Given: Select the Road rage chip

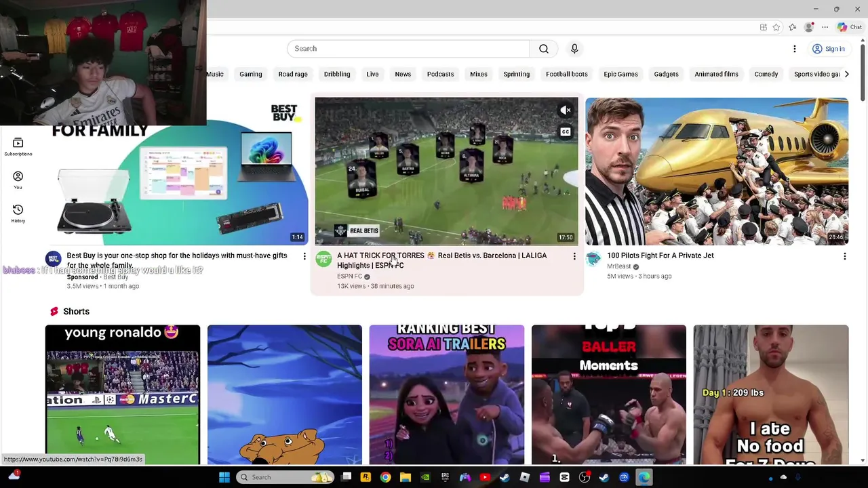Looking at the screenshot, I should pos(293,74).
